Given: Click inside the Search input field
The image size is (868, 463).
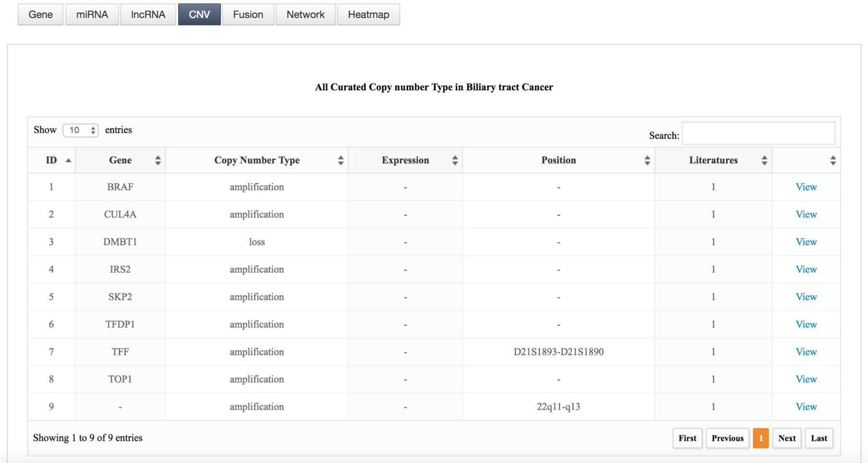Looking at the screenshot, I should pyautogui.click(x=758, y=134).
